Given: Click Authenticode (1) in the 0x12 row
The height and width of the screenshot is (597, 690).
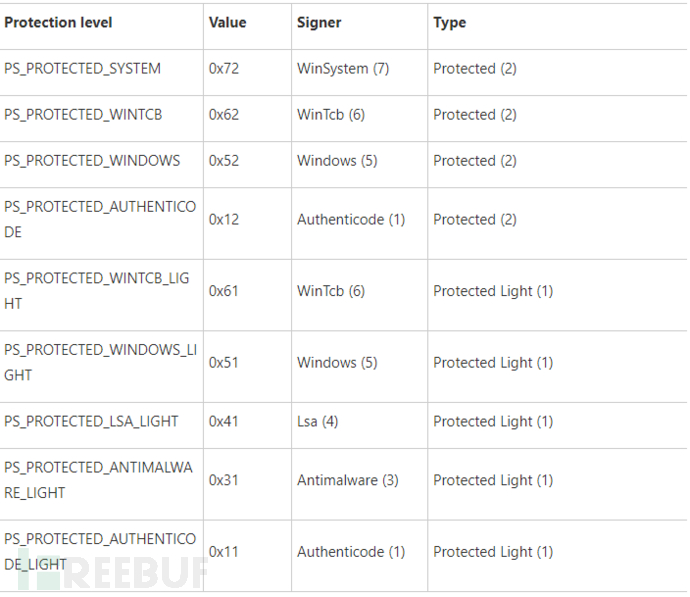Looking at the screenshot, I should tap(351, 219).
